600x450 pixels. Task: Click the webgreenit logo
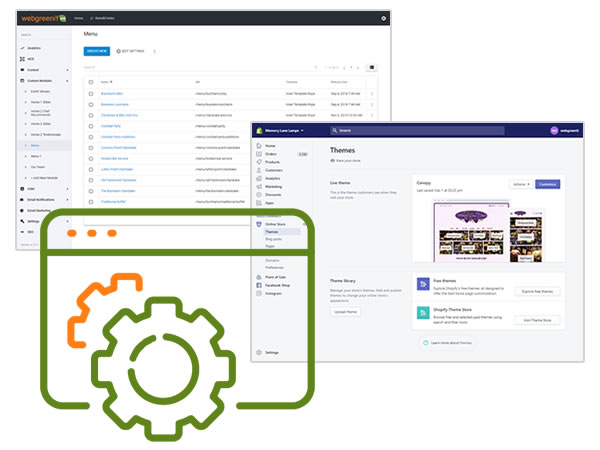point(44,18)
